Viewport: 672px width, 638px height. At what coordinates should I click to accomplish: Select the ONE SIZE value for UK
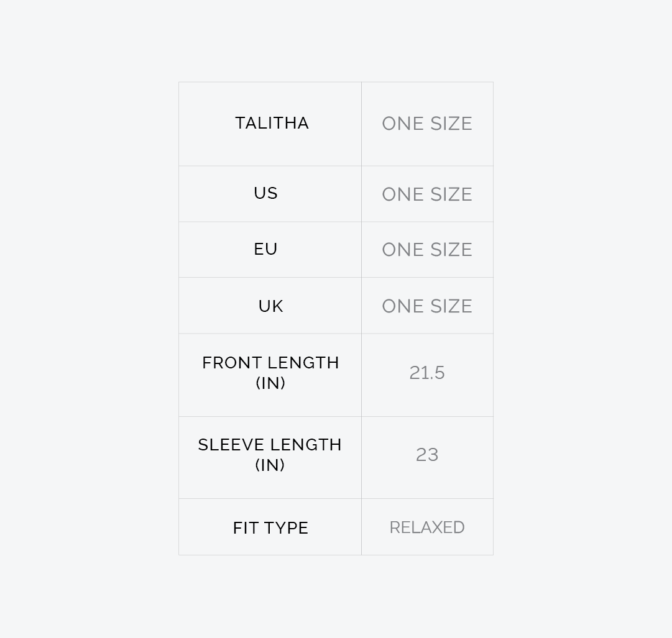[426, 306]
